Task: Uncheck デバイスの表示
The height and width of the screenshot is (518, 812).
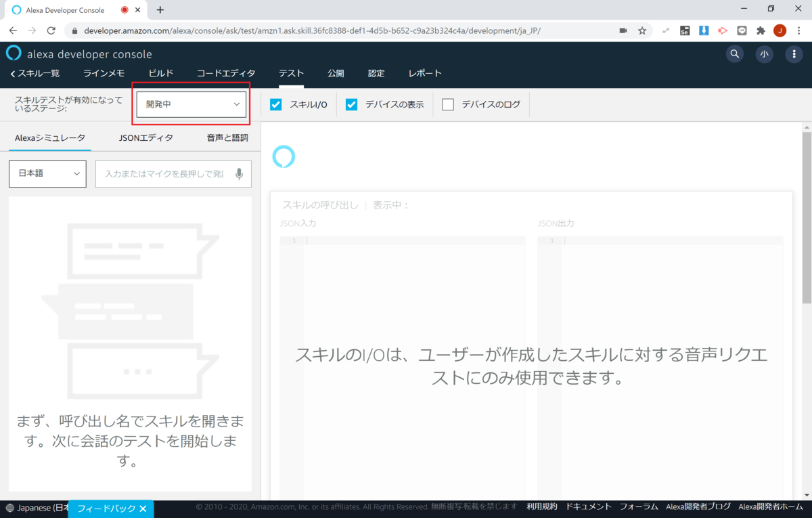Action: click(x=351, y=104)
